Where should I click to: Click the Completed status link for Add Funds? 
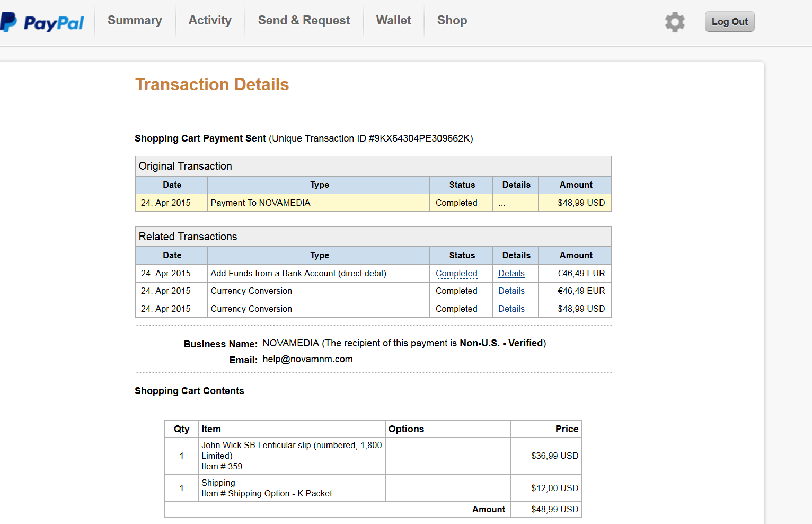456,273
